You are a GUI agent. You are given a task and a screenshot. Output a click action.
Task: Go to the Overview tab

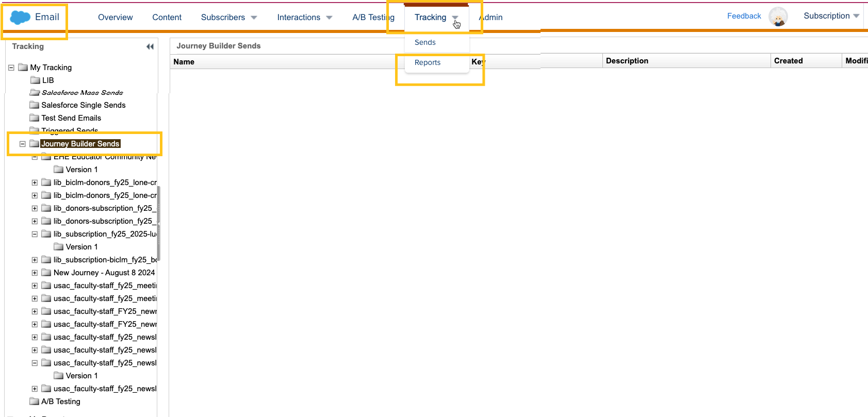coord(116,17)
